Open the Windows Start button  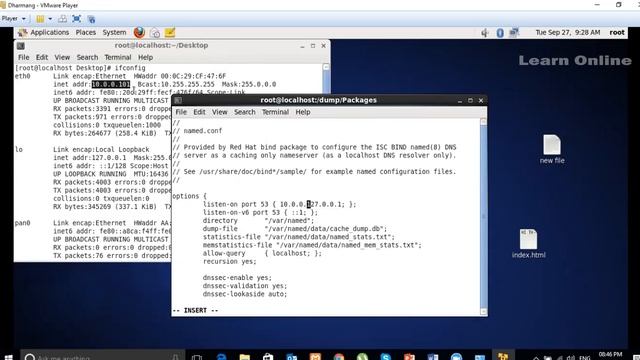[x=9, y=358]
